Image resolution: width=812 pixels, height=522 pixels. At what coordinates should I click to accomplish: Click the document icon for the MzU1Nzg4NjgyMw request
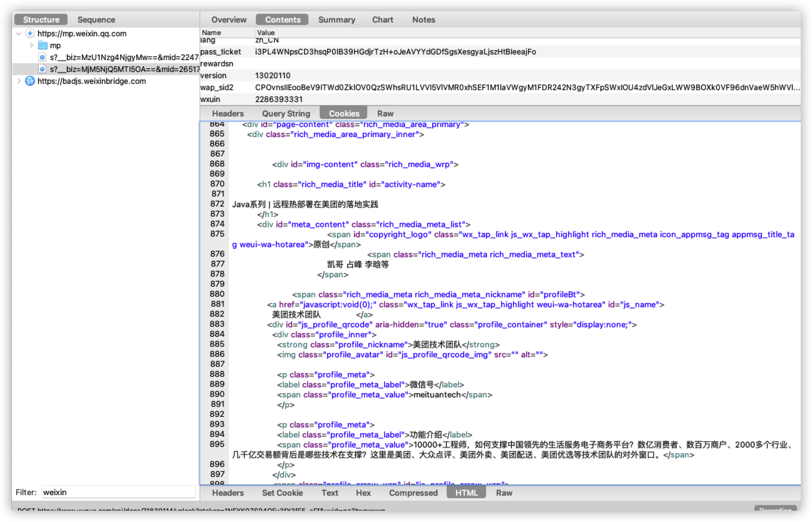click(42, 57)
